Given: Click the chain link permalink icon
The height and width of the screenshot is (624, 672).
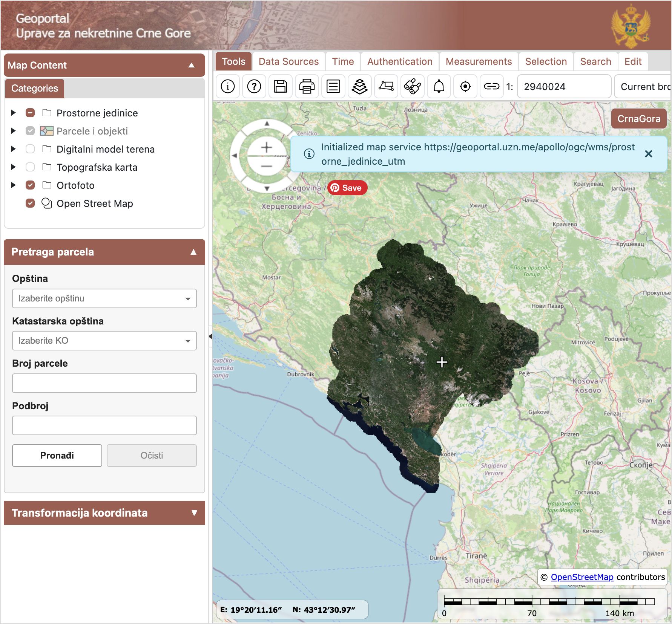Looking at the screenshot, I should point(492,87).
